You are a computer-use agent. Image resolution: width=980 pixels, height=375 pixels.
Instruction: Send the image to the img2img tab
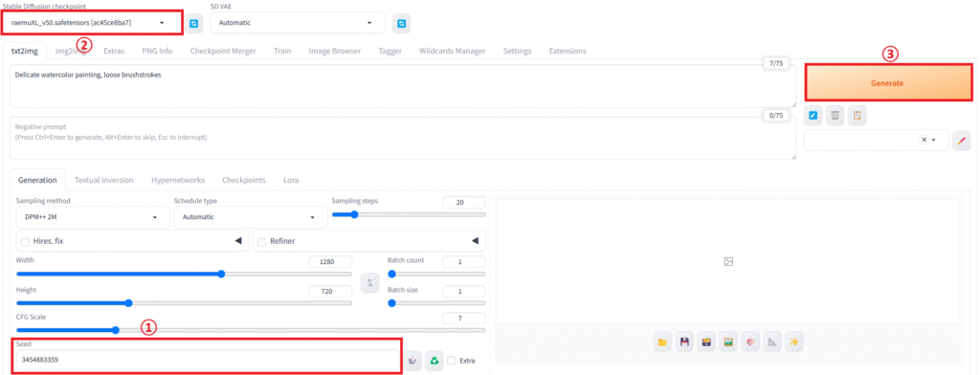[728, 342]
